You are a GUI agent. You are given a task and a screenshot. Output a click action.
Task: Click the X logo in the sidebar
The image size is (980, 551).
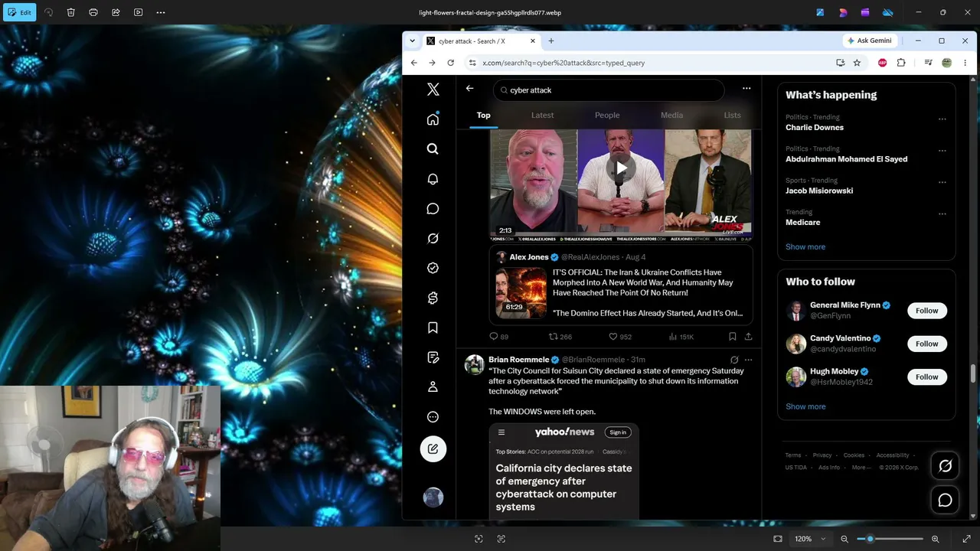click(x=433, y=90)
